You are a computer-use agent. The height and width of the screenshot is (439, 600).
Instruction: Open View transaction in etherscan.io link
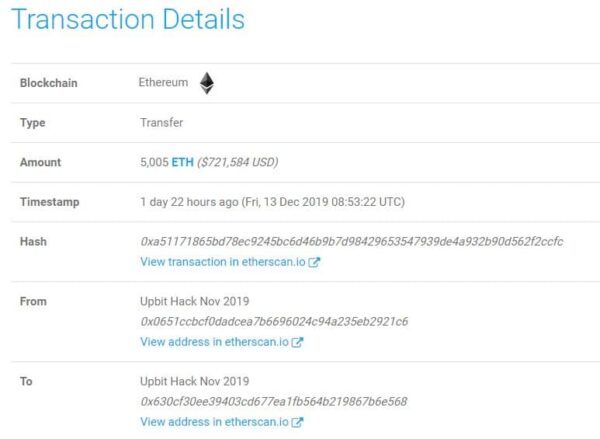[x=223, y=262]
